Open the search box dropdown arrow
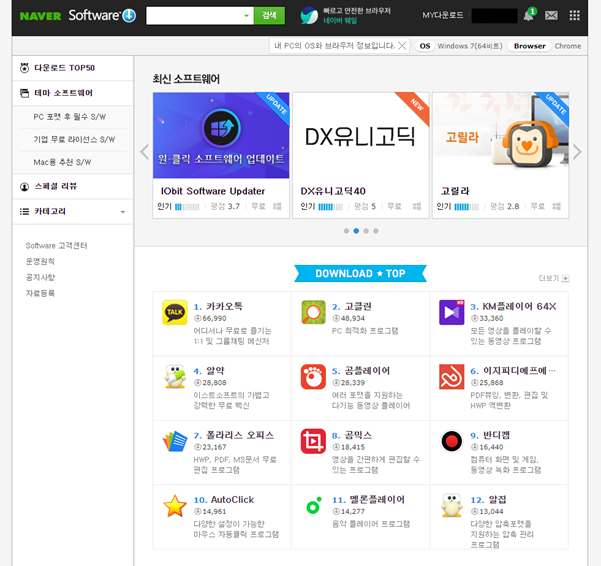 [x=246, y=16]
